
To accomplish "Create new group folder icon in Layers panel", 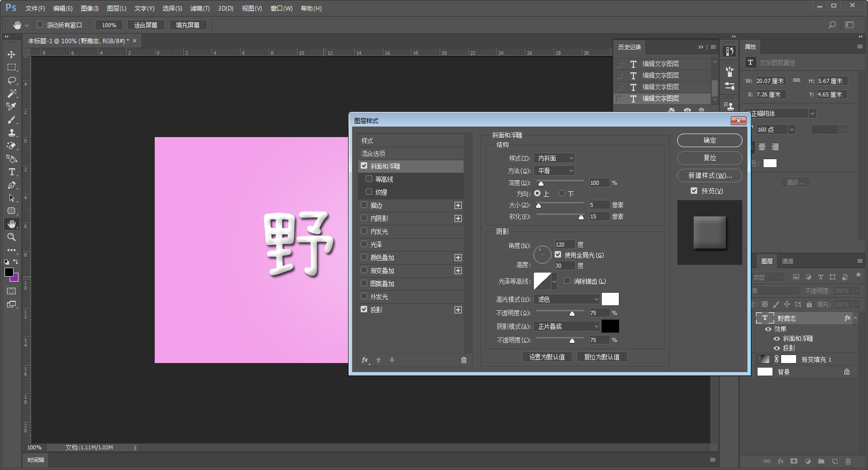I will pos(821,461).
